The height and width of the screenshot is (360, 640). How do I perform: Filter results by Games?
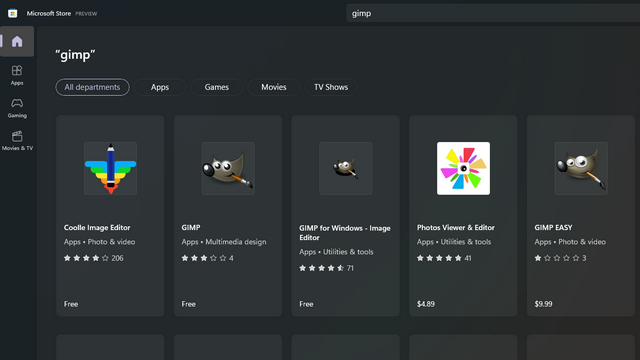click(x=217, y=87)
